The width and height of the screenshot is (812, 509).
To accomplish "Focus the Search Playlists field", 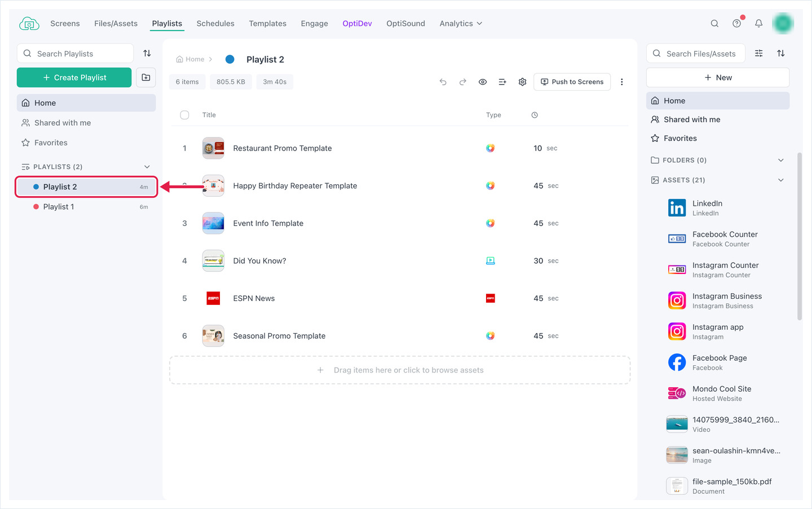I will 75,54.
